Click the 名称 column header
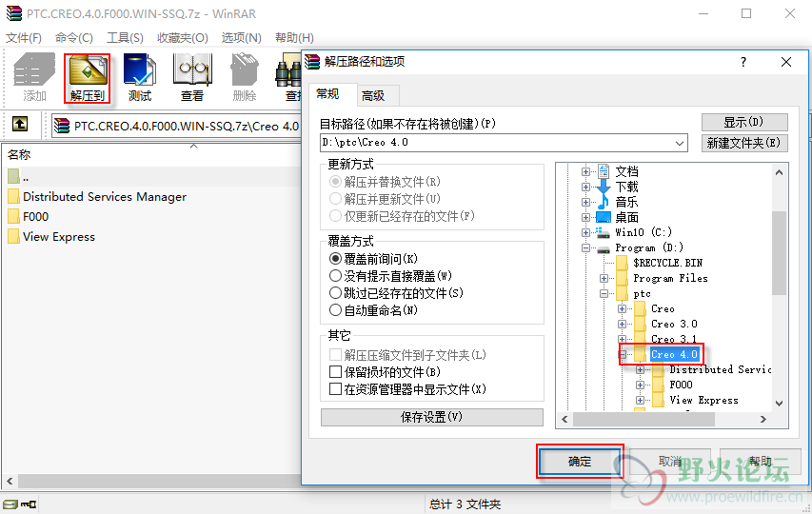This screenshot has height=514, width=812. (19, 155)
